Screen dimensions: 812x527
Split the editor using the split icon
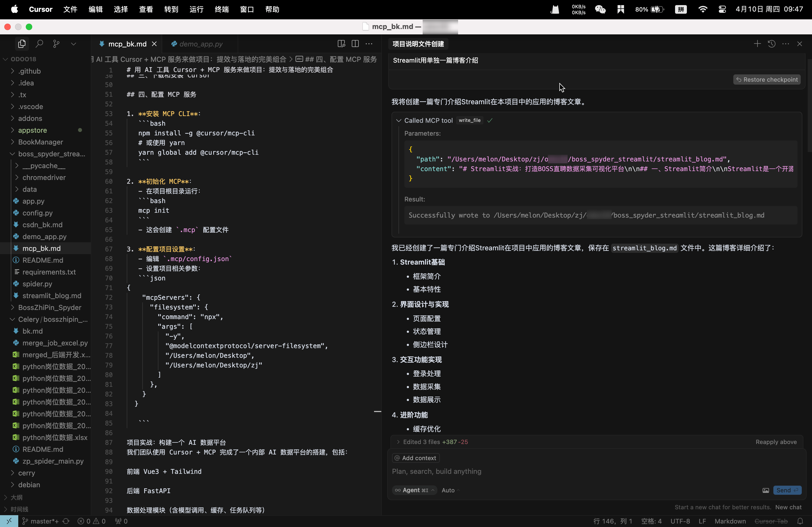pos(355,44)
